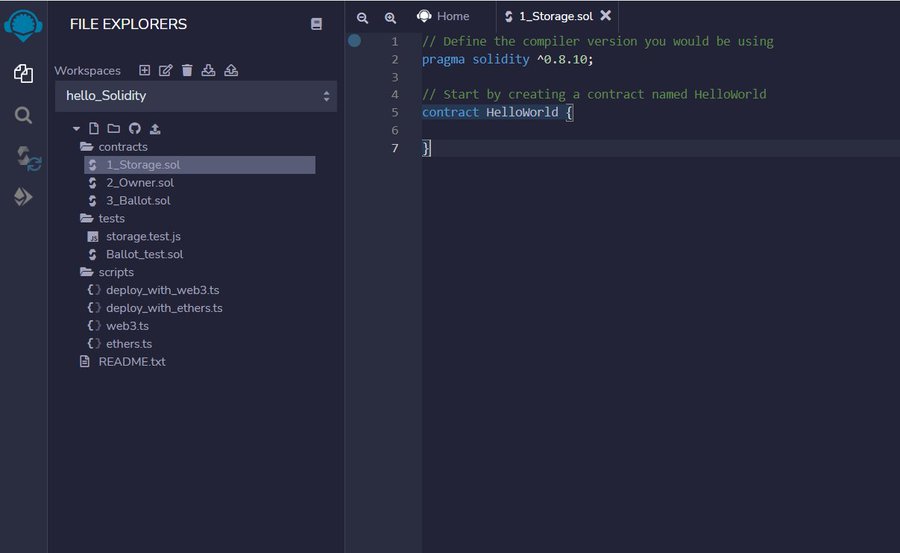Viewport: 900px width, 553px height.
Task: Click line number 7 in the gutter
Action: tap(395, 148)
